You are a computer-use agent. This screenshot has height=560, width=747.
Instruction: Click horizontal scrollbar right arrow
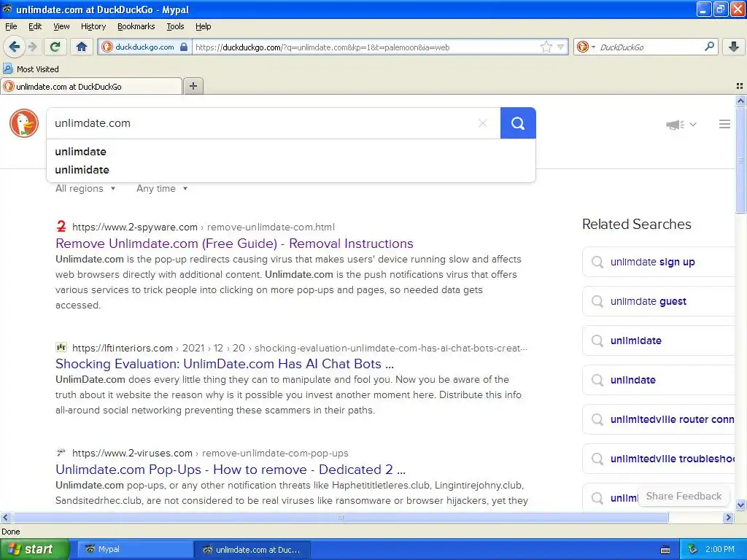click(728, 517)
